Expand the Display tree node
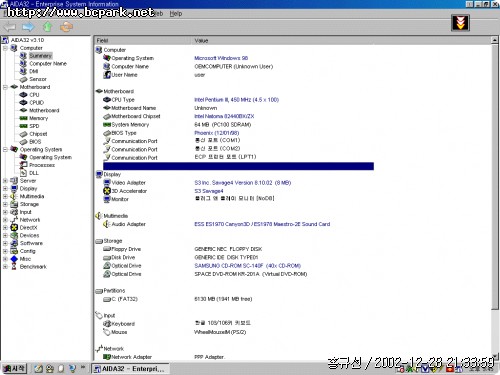The width and height of the screenshot is (500, 375). 5,188
